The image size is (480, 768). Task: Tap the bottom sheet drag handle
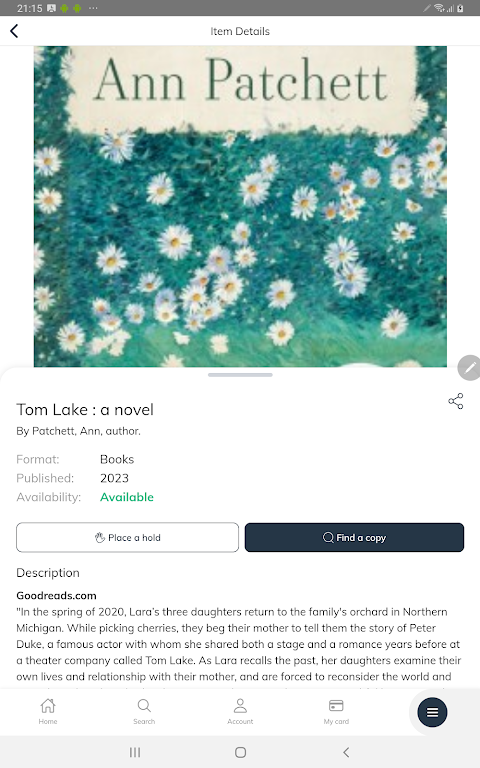[x=240, y=375]
